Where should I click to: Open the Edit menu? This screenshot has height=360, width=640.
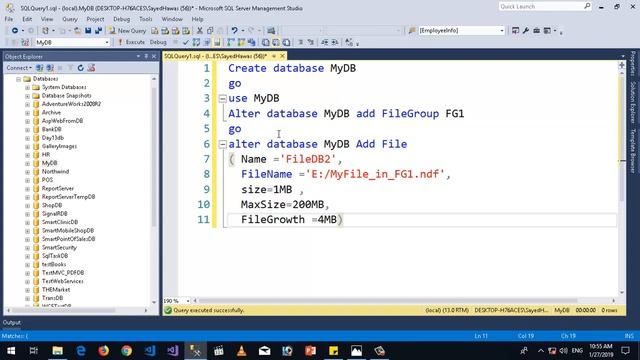[27, 19]
